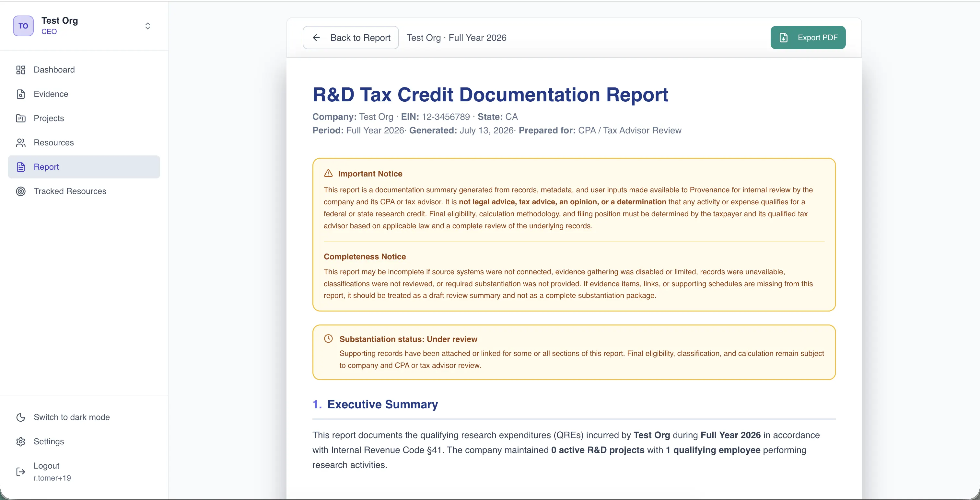Click the Evidence file-search icon
Image resolution: width=980 pixels, height=500 pixels.
tap(20, 94)
